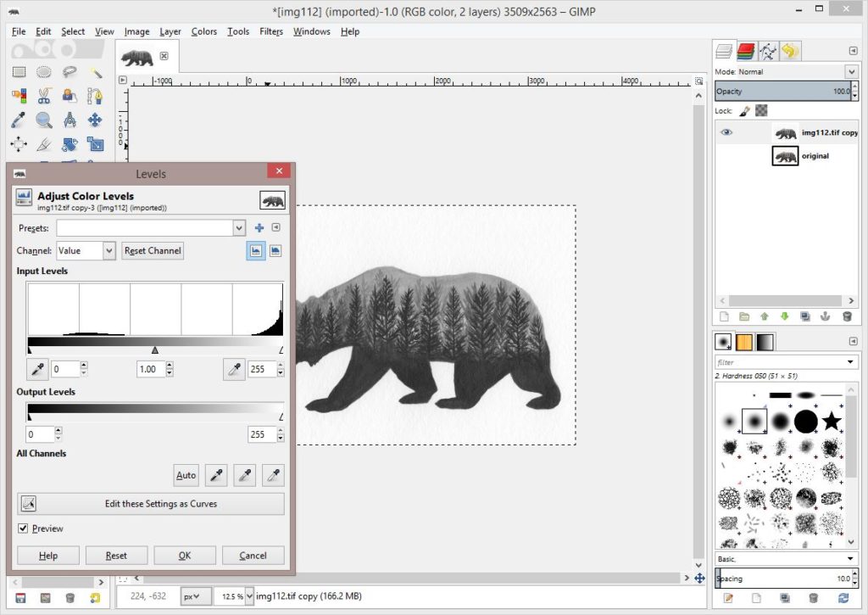Pick black point with Levels eyedropper
This screenshot has width=868, height=615.
(x=37, y=369)
